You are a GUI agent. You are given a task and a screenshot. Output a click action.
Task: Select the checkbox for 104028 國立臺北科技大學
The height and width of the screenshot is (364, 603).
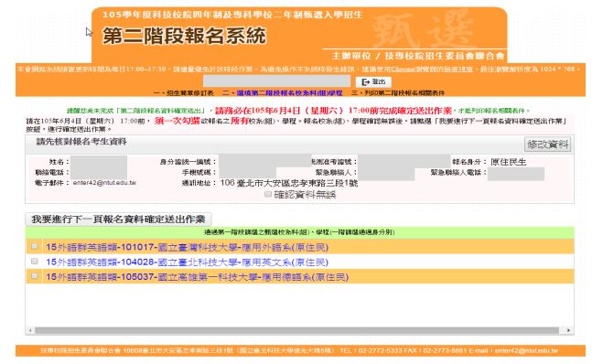[x=35, y=262]
